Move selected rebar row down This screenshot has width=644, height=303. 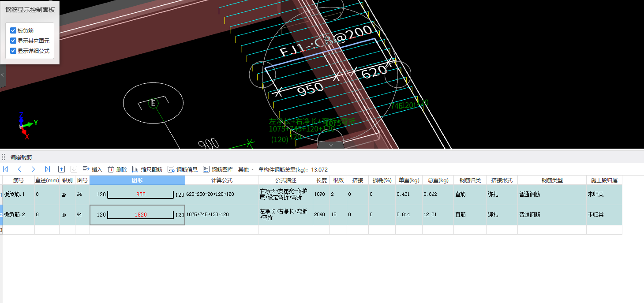pos(74,169)
